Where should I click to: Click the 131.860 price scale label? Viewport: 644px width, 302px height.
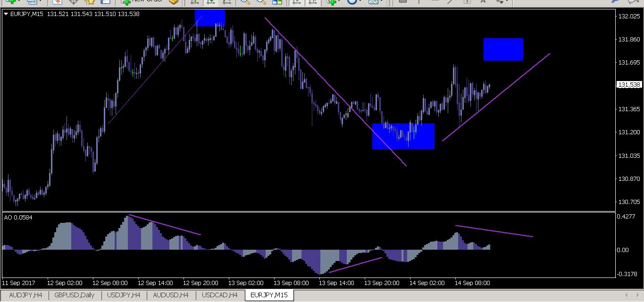coord(629,40)
